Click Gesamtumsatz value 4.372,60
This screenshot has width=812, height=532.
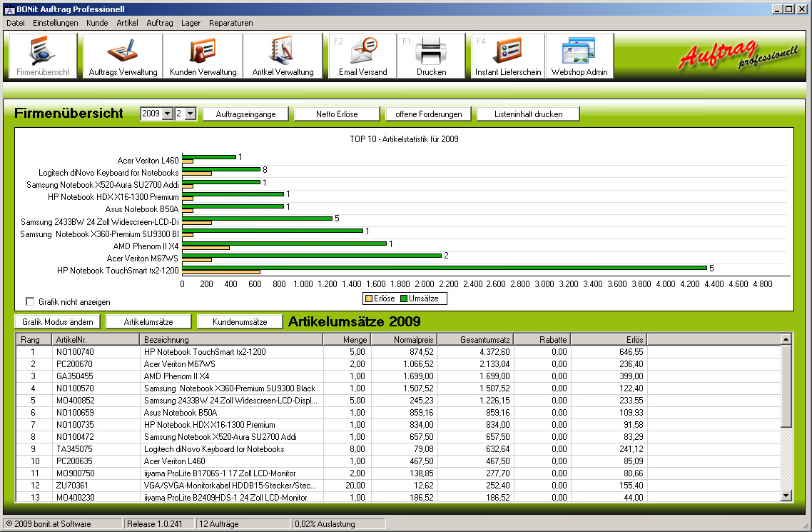(494, 352)
